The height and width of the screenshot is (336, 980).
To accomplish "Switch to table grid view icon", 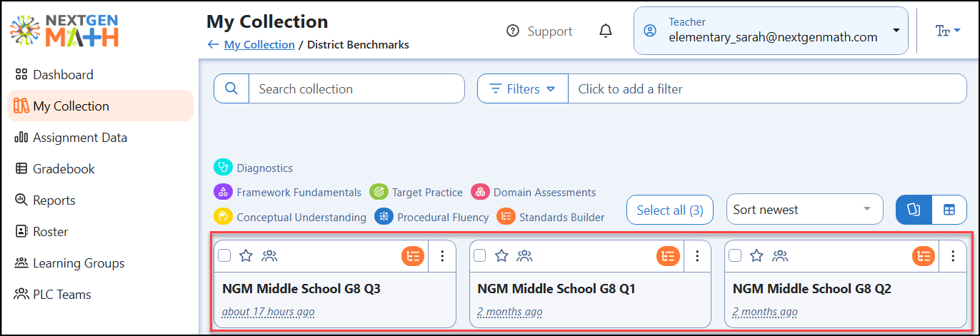I will [x=949, y=210].
